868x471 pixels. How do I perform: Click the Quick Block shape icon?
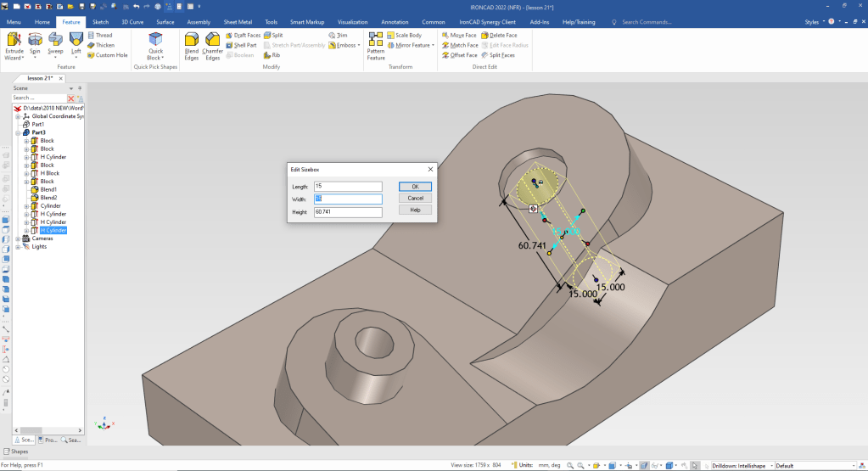(155, 41)
